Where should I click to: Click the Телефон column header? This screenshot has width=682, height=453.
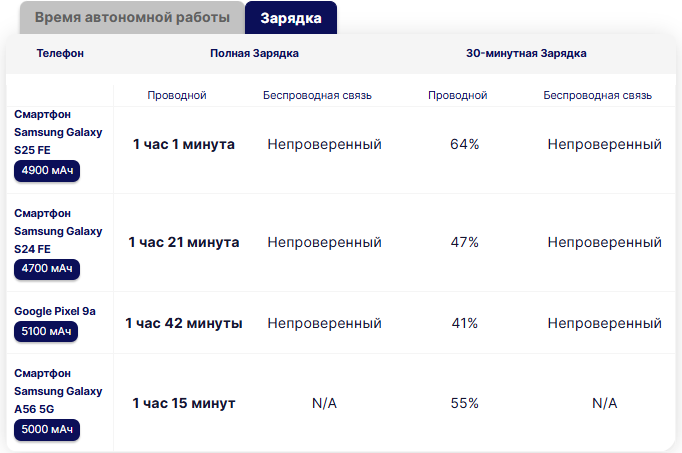tap(60, 53)
